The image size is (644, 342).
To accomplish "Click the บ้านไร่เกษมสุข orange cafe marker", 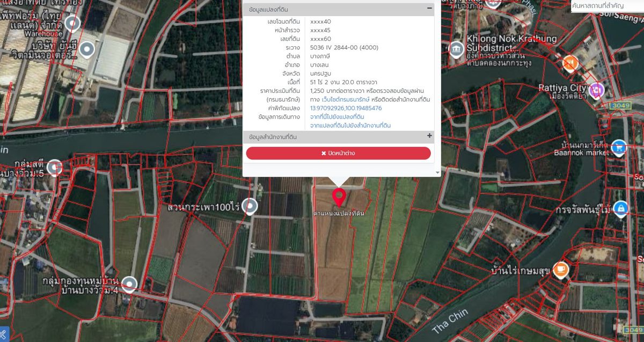I will 561,270.
